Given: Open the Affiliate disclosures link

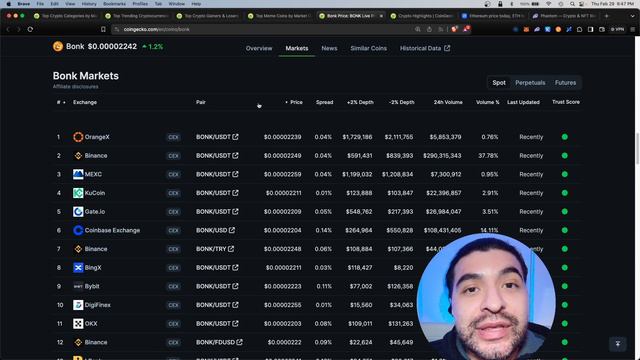Looking at the screenshot, I should click(76, 87).
